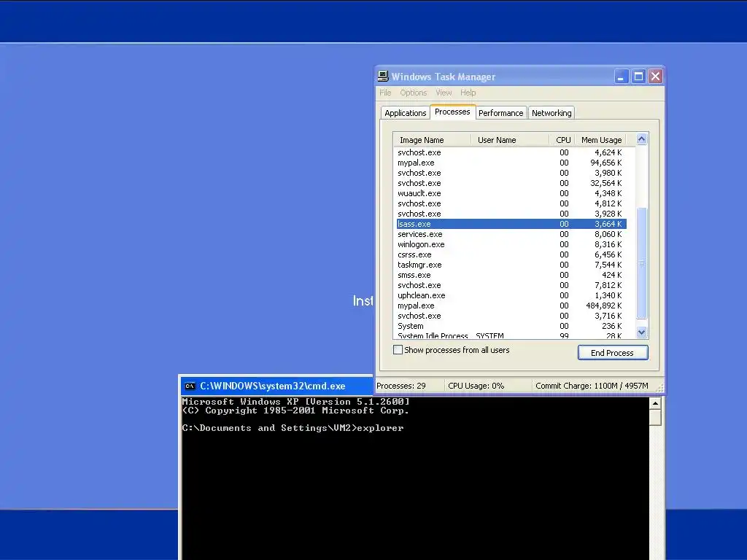Switch to the Performance tab
Screen dimensions: 747x560
pyautogui.click(x=500, y=113)
